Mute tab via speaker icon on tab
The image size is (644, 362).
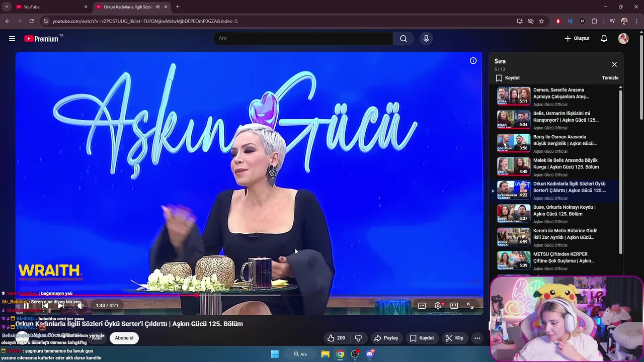[157, 7]
